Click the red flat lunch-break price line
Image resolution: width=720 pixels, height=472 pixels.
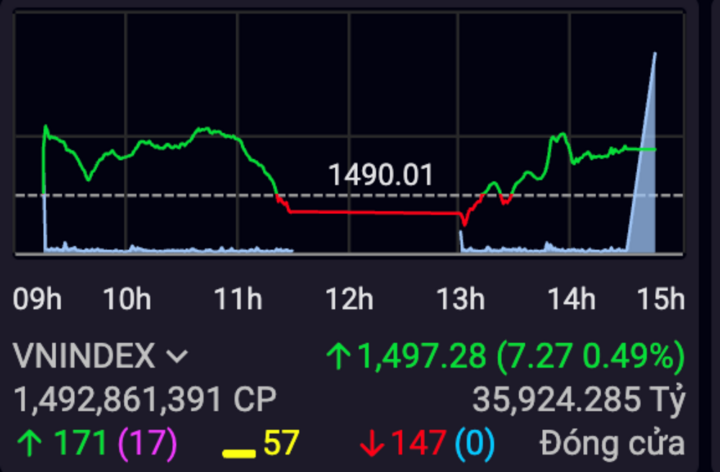[x=375, y=212]
